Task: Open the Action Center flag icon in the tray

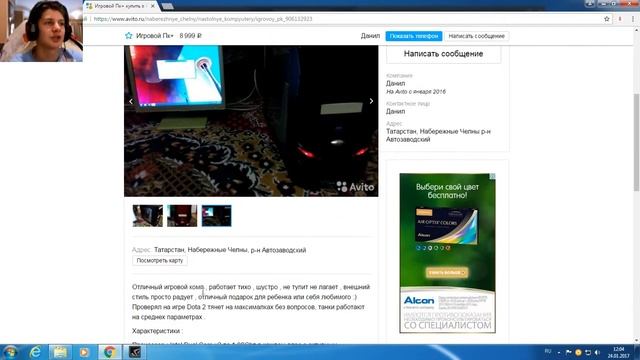Action: 568,352
